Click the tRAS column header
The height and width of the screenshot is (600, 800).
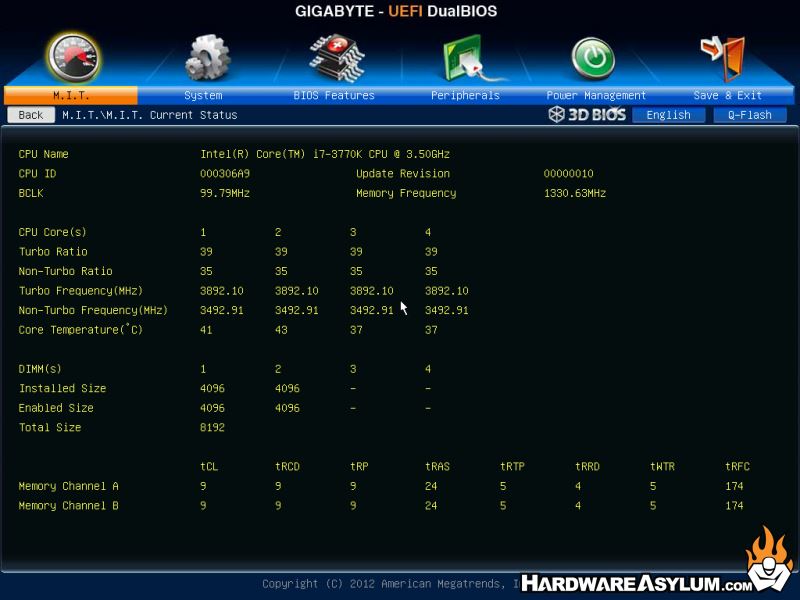tap(438, 466)
